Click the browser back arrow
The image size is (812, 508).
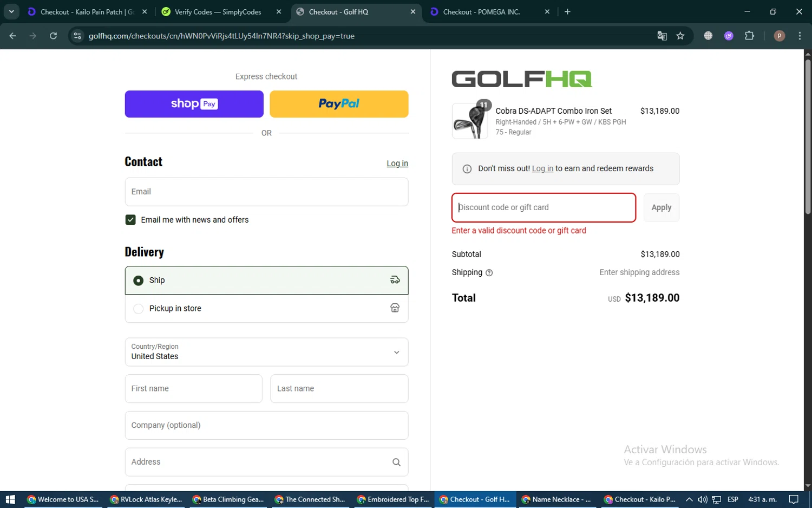[x=13, y=36]
